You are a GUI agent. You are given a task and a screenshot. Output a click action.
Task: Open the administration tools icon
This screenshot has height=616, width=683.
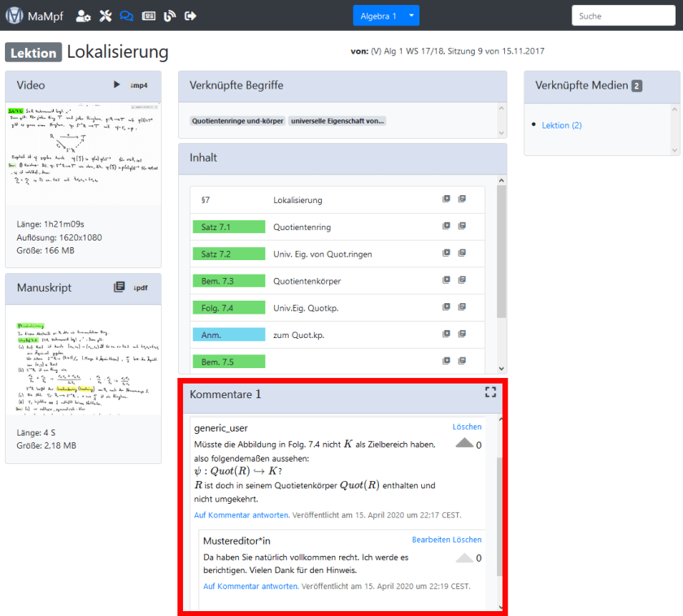pos(105,15)
